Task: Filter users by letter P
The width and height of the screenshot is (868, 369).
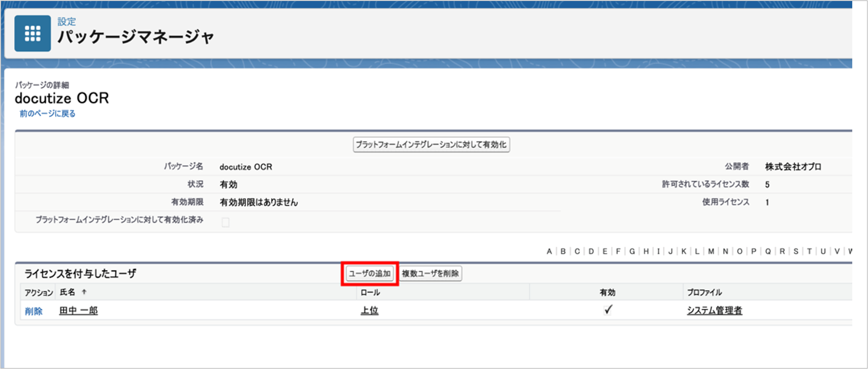Action: (754, 251)
